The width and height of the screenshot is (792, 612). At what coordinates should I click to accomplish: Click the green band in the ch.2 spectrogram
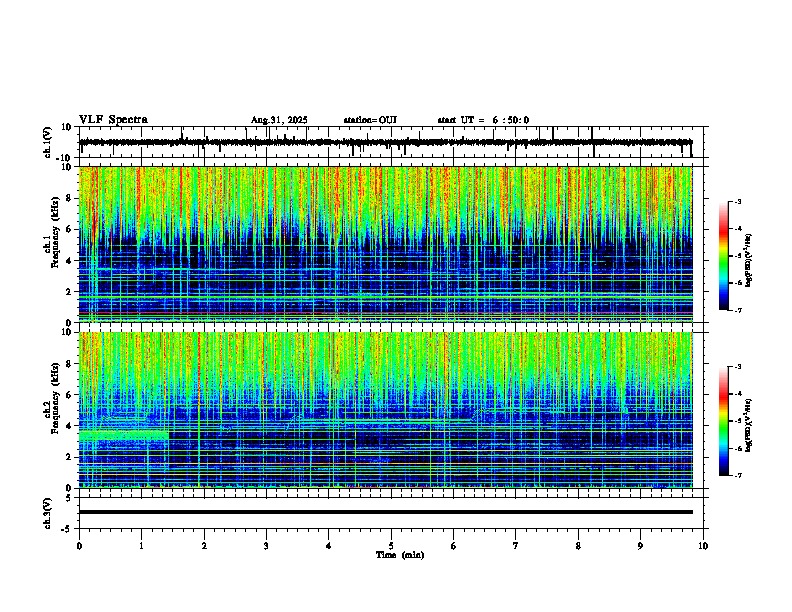coord(124,435)
